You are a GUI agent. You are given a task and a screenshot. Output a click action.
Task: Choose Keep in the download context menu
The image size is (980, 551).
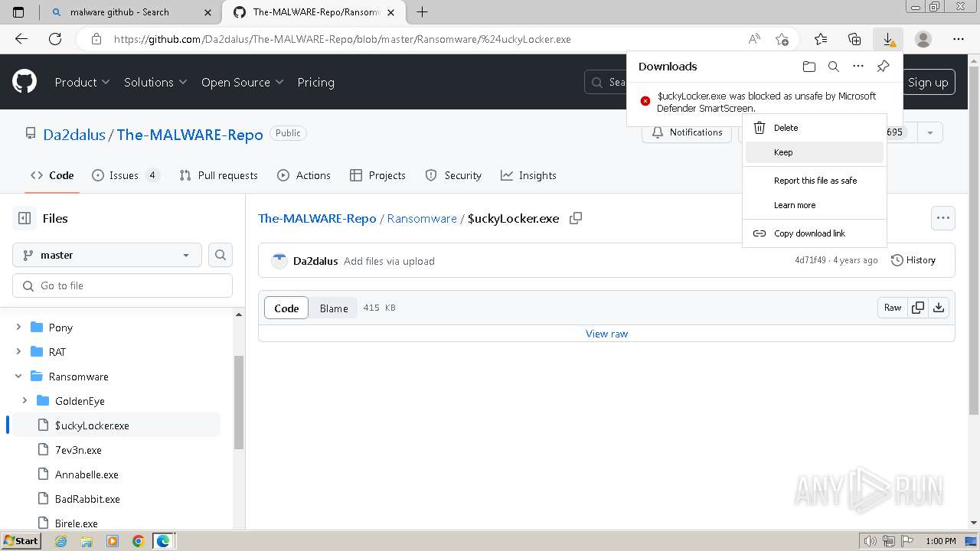(815, 152)
